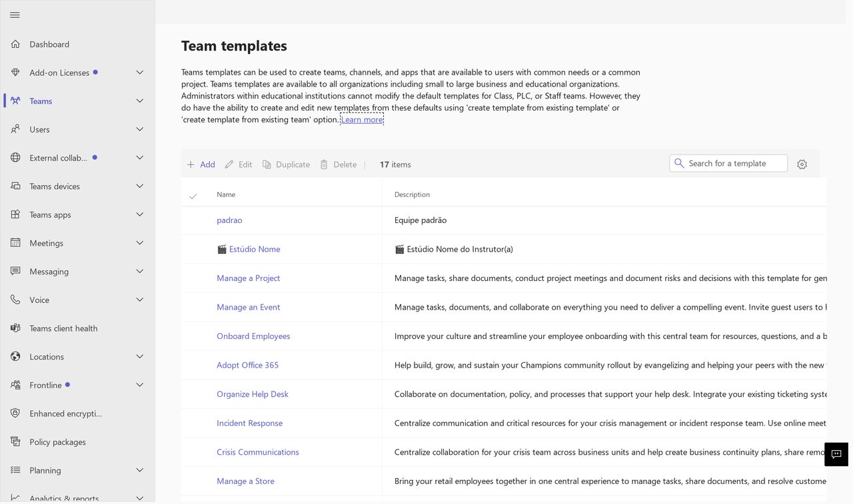Toggle the hamburger navigation menu icon
853x504 pixels.
pyautogui.click(x=15, y=15)
